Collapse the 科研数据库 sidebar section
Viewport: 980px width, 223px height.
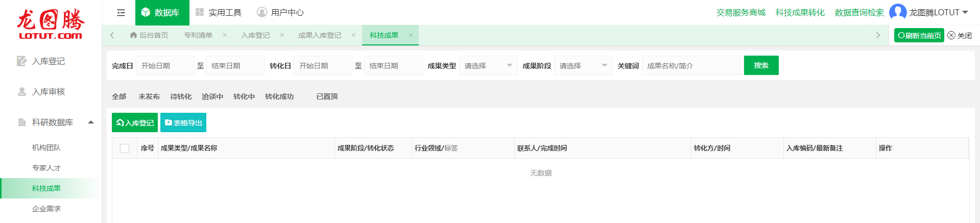click(x=91, y=122)
